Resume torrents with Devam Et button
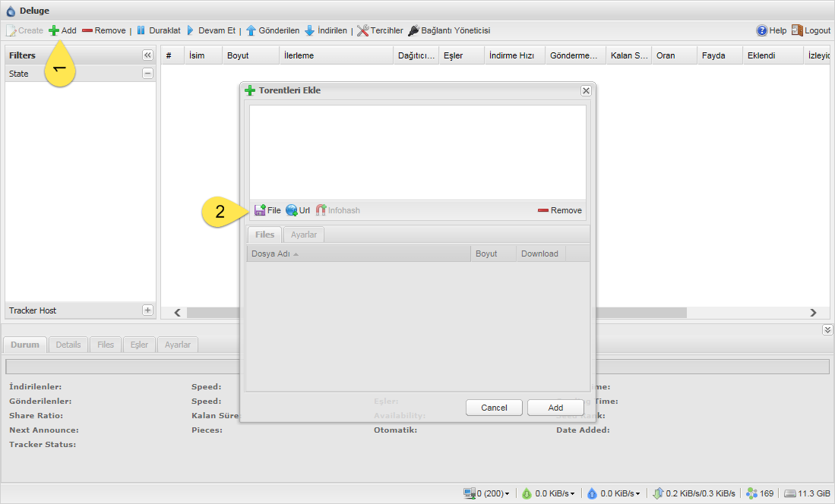 coord(211,31)
